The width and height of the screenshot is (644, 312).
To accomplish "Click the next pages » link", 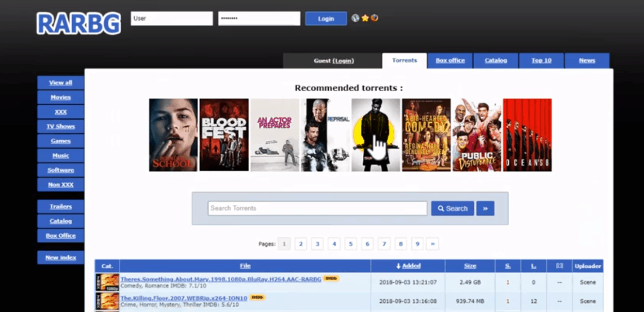I will coord(433,244).
